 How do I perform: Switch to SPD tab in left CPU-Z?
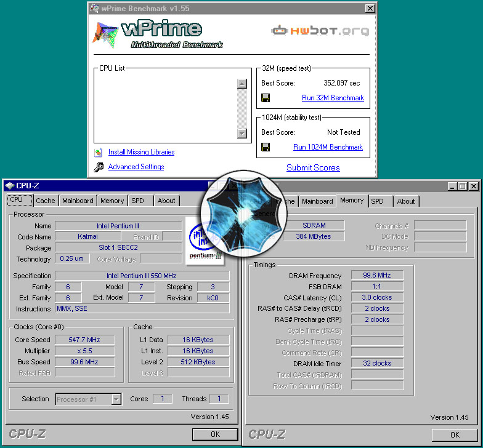[x=140, y=201]
